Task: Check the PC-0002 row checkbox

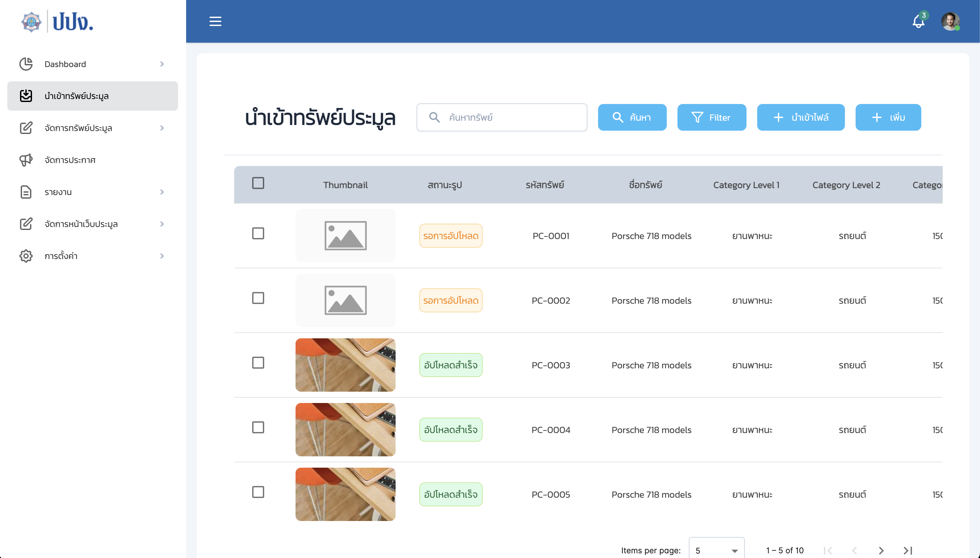Action: coord(258,298)
